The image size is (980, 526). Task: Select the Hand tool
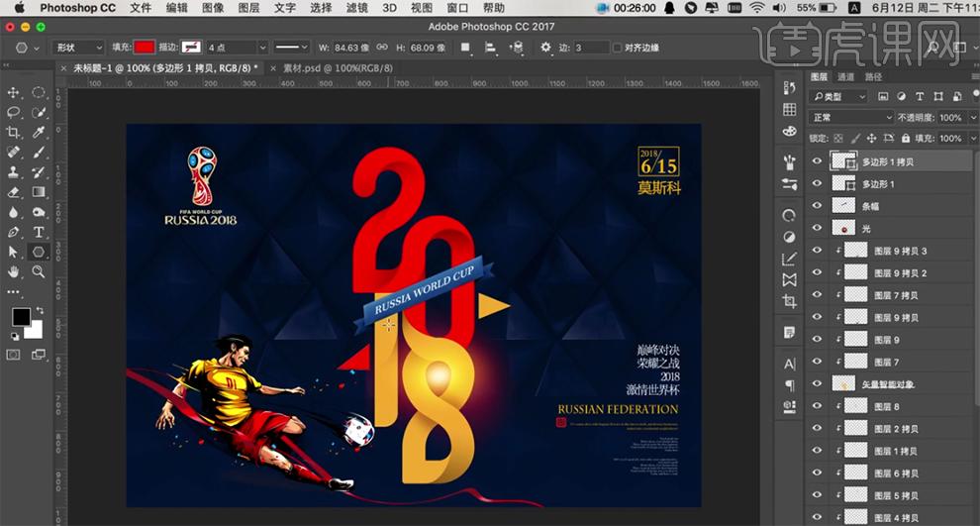[x=13, y=271]
